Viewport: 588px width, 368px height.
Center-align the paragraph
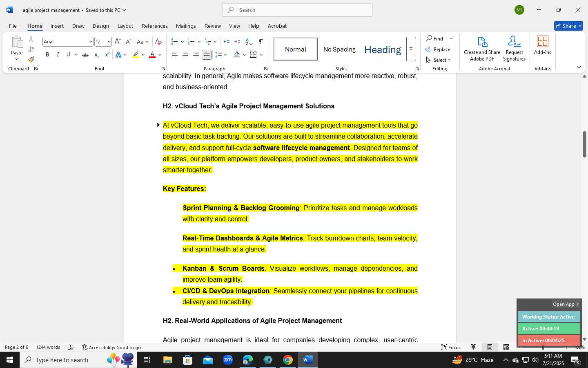click(x=185, y=55)
